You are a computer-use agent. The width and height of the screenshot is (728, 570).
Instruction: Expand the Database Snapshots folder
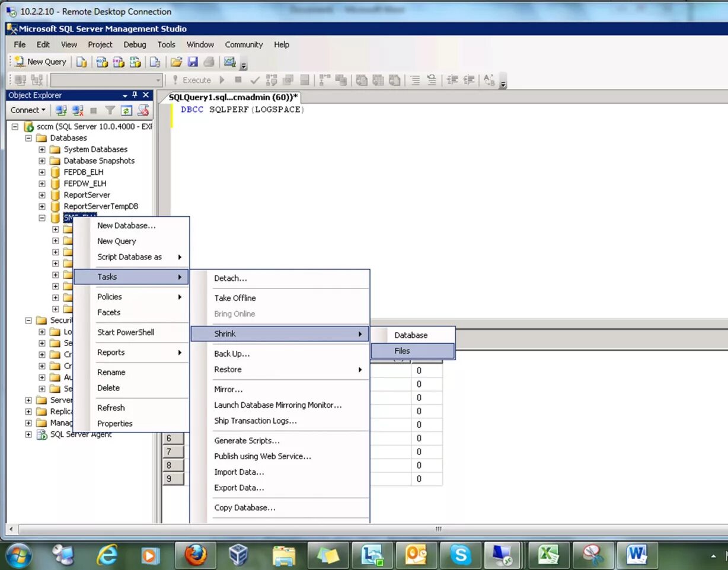(42, 161)
